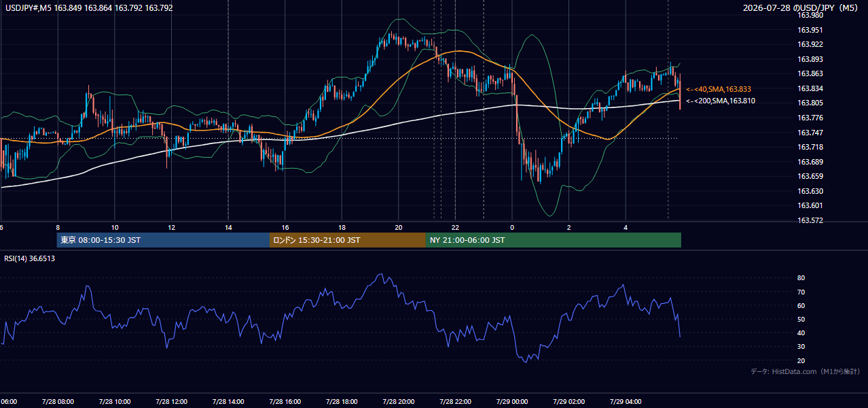Screen dimensions: 868x408
Task: Click the RSI(14) 36.6513 indicator label
Action: 30,258
